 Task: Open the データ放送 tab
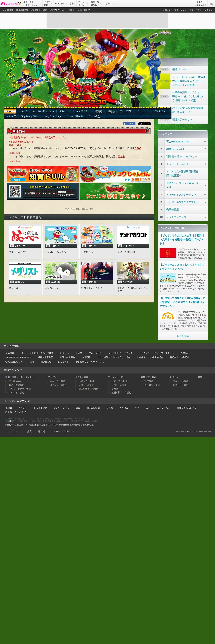point(94,116)
